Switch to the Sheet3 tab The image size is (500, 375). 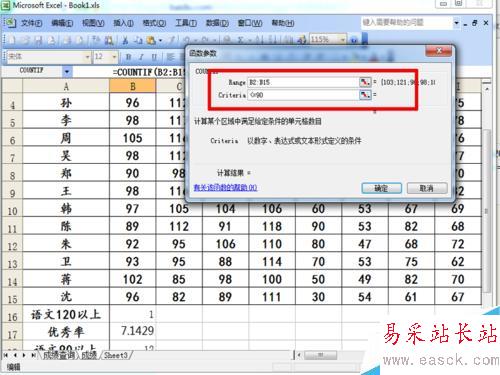[116, 355]
